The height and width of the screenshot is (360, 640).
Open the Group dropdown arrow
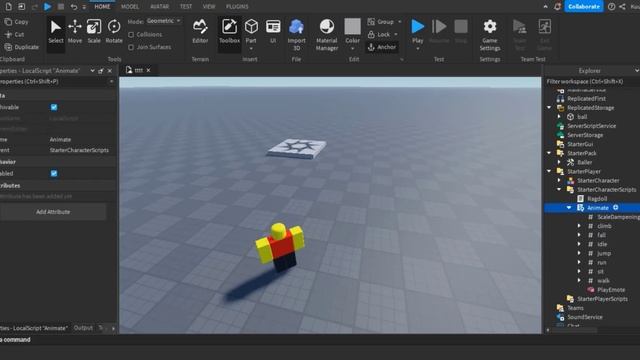(x=400, y=22)
